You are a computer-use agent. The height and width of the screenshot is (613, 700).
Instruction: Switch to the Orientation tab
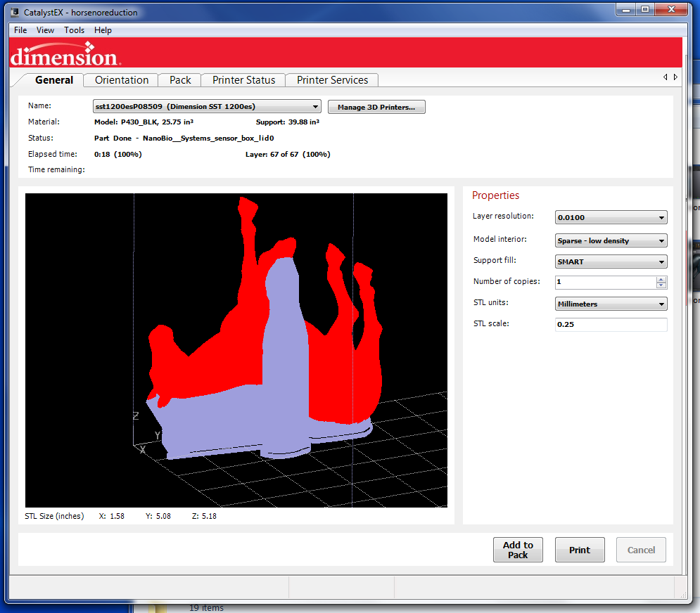pyautogui.click(x=122, y=80)
